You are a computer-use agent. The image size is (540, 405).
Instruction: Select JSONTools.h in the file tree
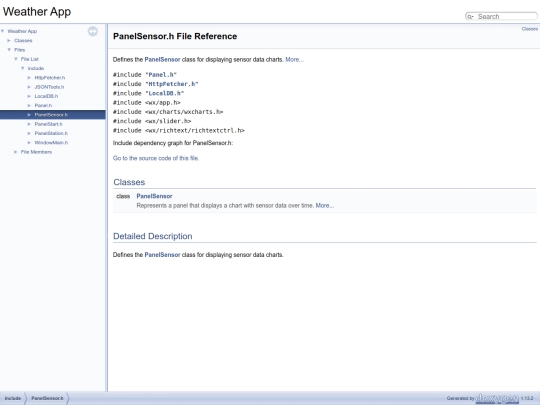(x=49, y=87)
